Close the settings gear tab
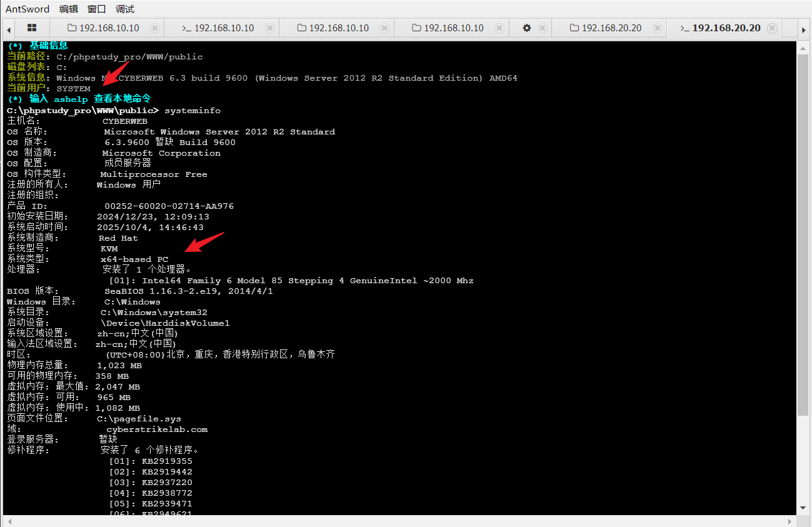812x527 pixels. coord(543,28)
